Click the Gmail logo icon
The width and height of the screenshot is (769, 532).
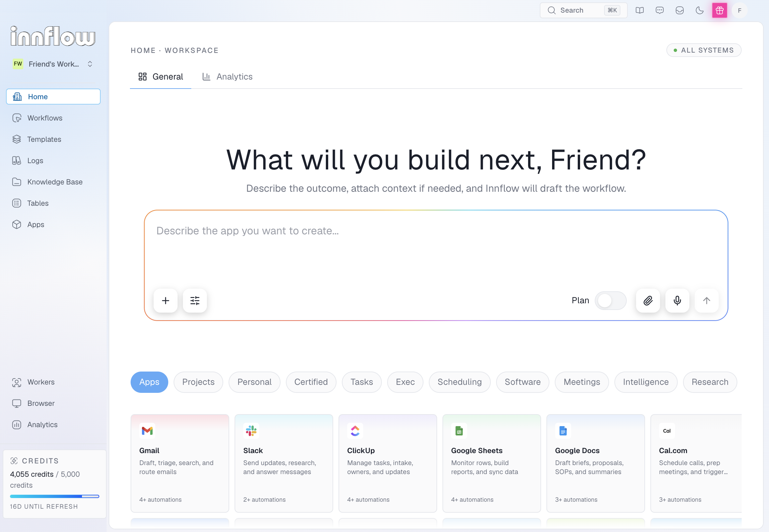[147, 431]
